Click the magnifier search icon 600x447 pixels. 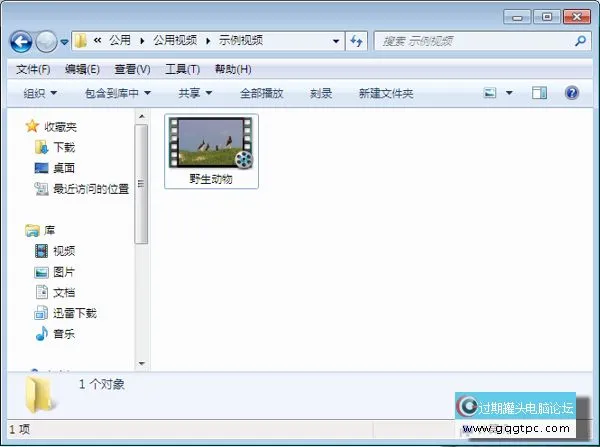point(580,41)
